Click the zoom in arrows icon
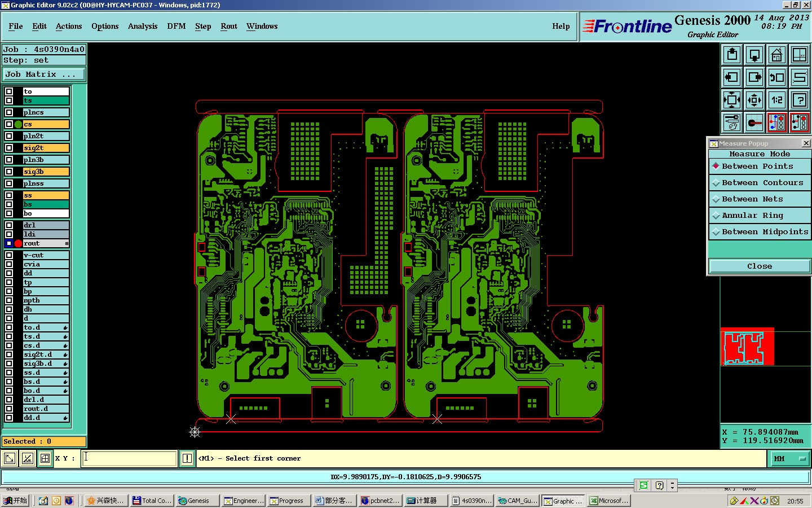 (732, 100)
